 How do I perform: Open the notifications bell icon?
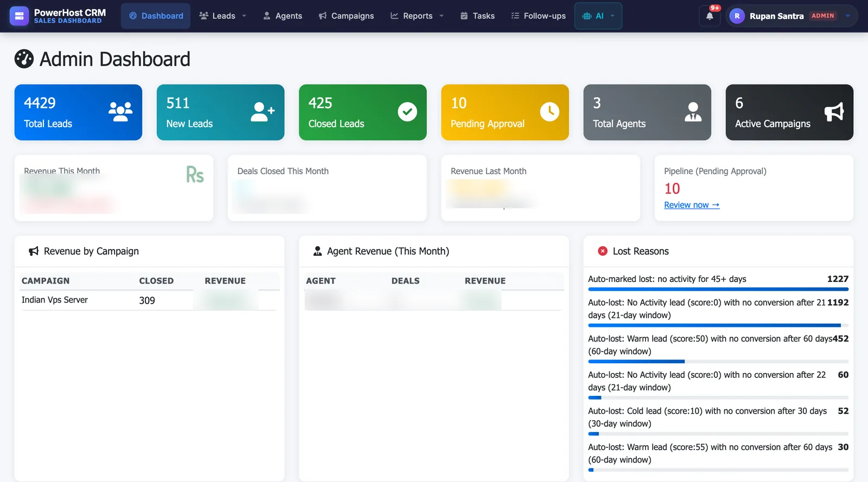(x=710, y=16)
